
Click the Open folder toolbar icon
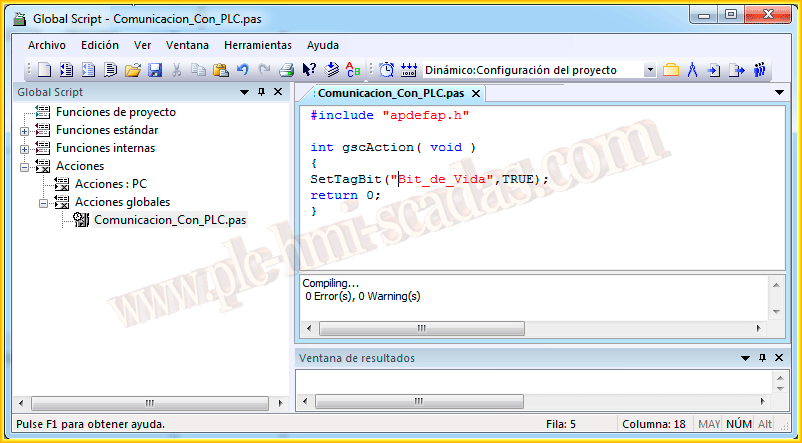[x=132, y=70]
